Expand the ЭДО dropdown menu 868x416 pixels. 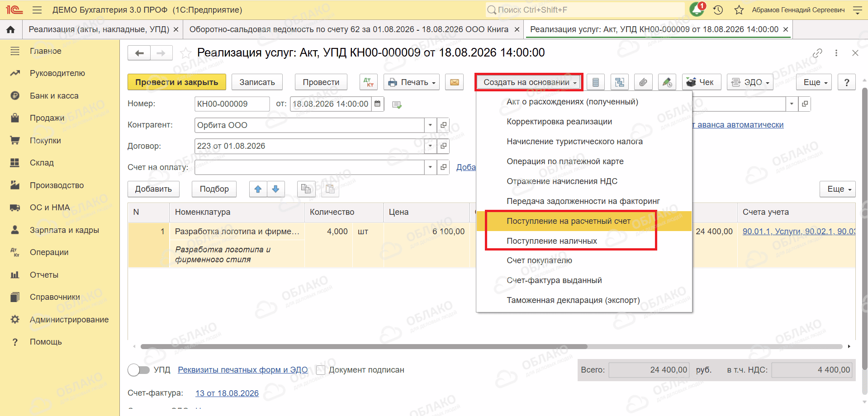[x=750, y=82]
